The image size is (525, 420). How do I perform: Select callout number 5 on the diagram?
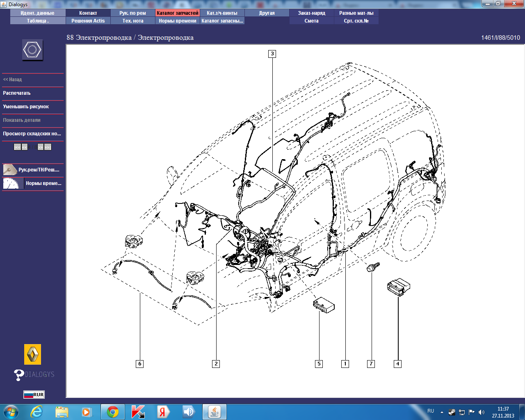tap(319, 364)
